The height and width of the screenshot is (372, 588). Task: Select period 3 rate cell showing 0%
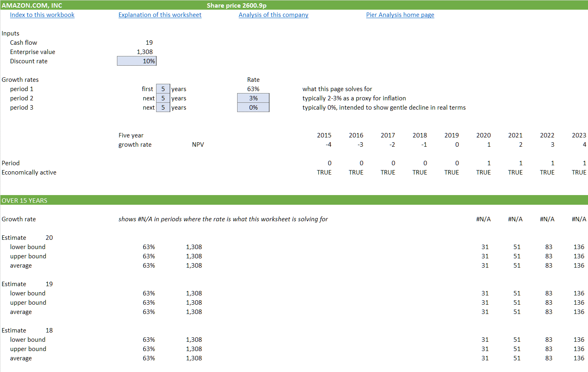coord(253,107)
